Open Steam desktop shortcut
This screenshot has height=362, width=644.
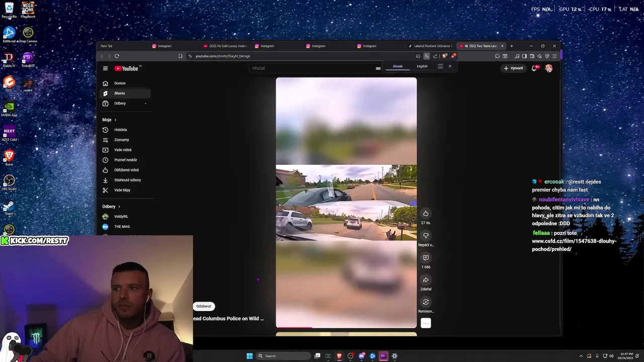pos(9,207)
